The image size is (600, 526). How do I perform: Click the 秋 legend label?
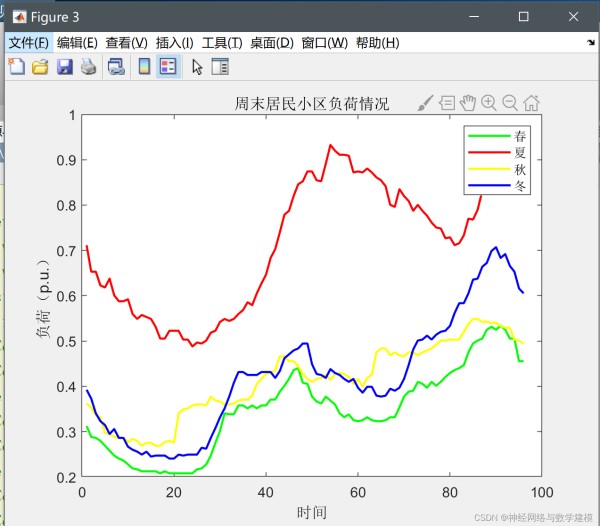pos(520,169)
